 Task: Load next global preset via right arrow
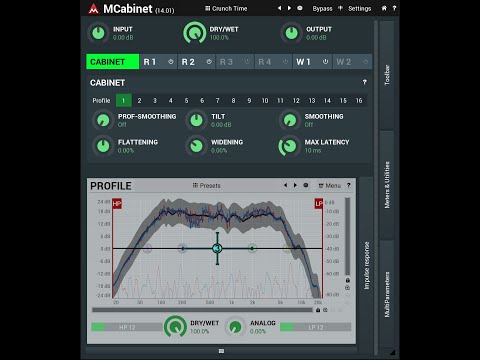click(289, 8)
